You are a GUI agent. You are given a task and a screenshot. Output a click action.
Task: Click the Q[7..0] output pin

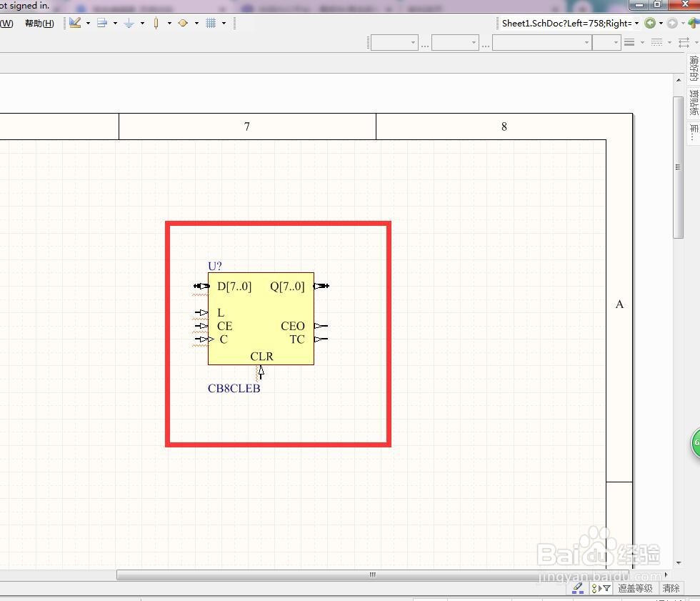tap(321, 286)
